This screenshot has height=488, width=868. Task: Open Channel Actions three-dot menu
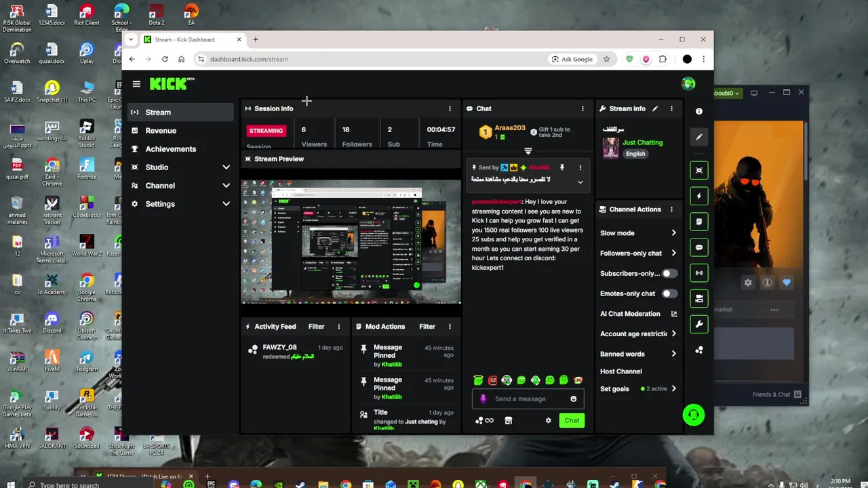click(x=671, y=209)
